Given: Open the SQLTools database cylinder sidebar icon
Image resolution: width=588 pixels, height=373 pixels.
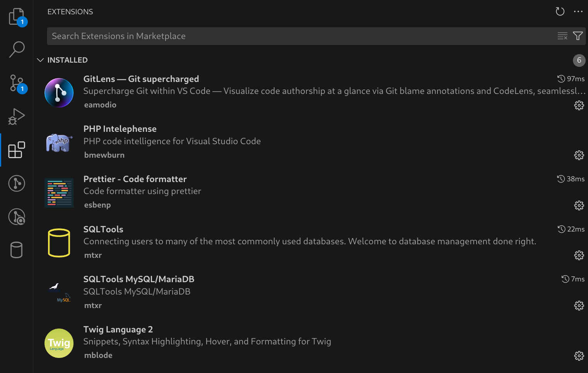Looking at the screenshot, I should pos(16,250).
